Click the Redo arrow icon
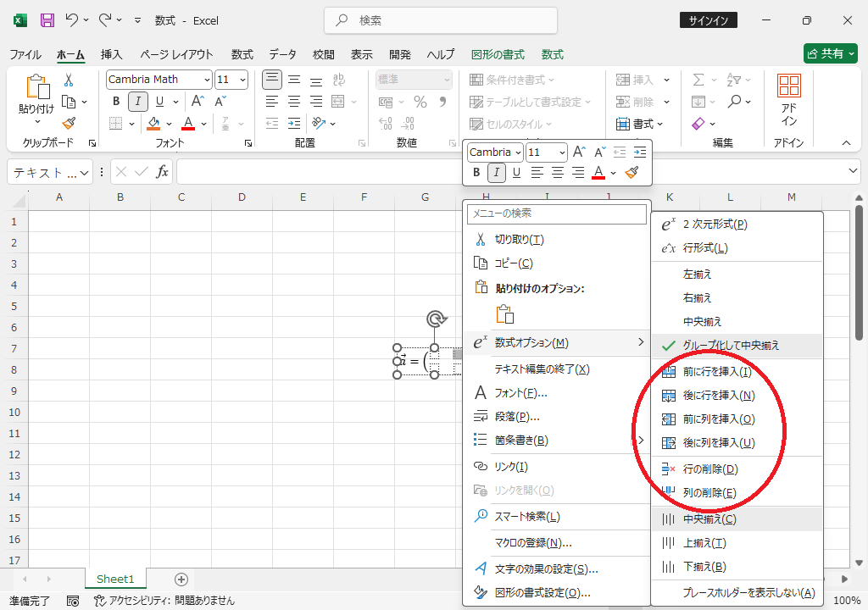This screenshot has width=868, height=610. coord(105,20)
